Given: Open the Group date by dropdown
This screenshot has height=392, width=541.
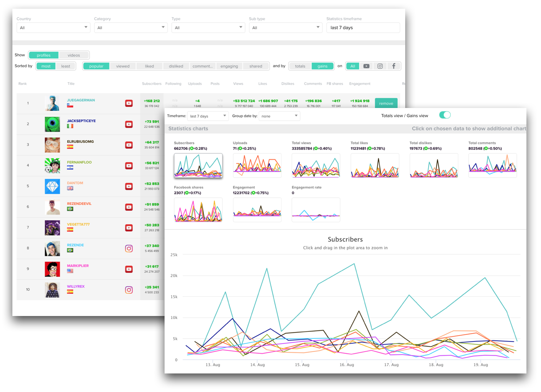Looking at the screenshot, I should (x=279, y=116).
